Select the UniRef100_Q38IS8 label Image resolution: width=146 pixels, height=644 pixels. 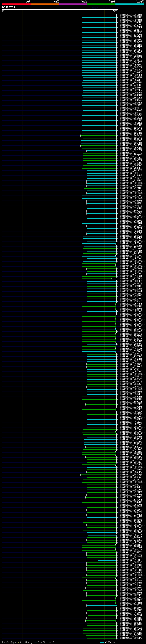(131, 32)
